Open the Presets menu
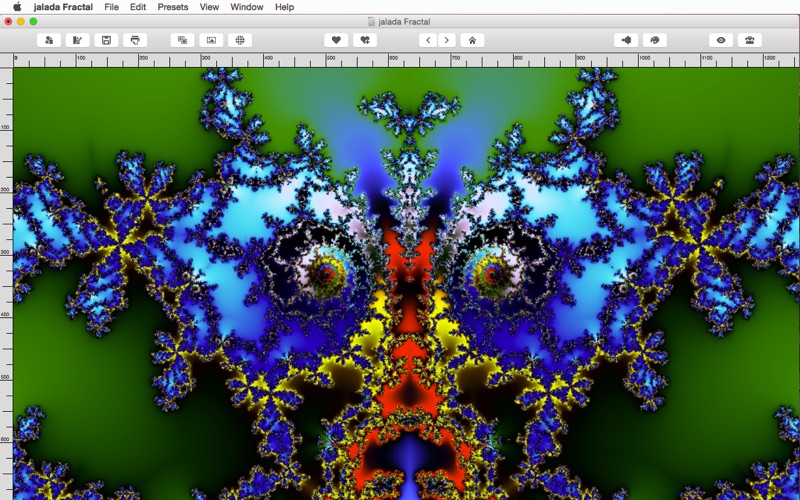 172,7
